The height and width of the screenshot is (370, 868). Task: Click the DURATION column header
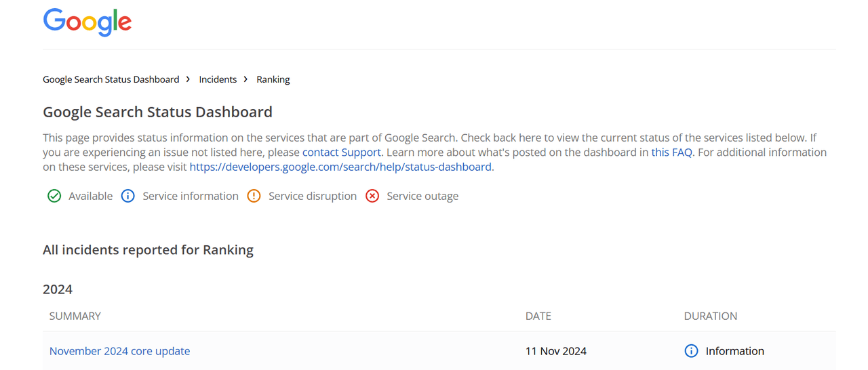point(711,316)
